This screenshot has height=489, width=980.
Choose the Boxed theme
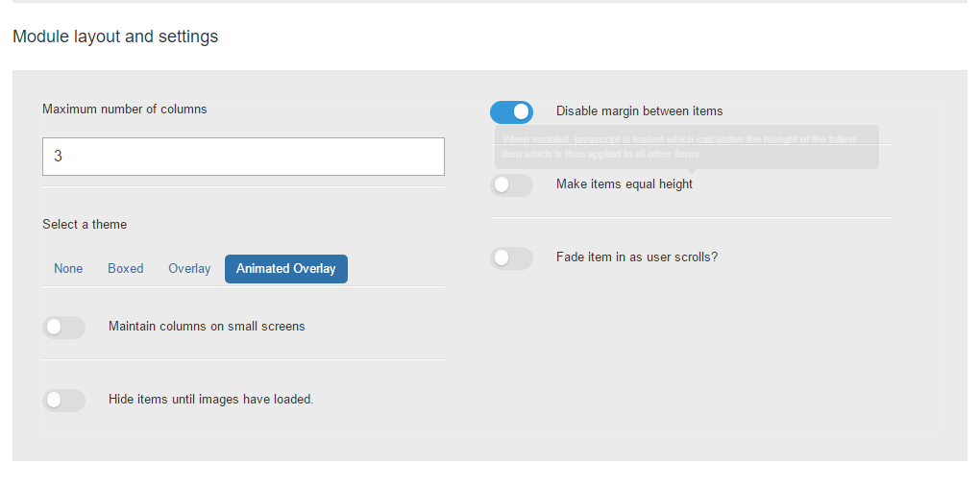coord(126,268)
